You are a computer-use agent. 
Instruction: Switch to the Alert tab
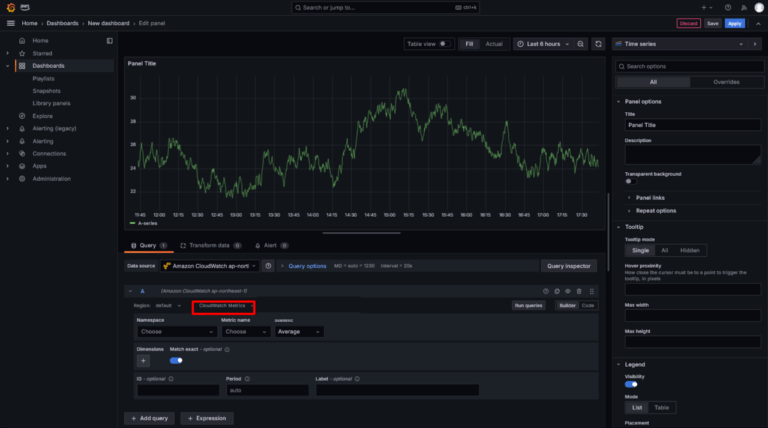pyautogui.click(x=271, y=245)
